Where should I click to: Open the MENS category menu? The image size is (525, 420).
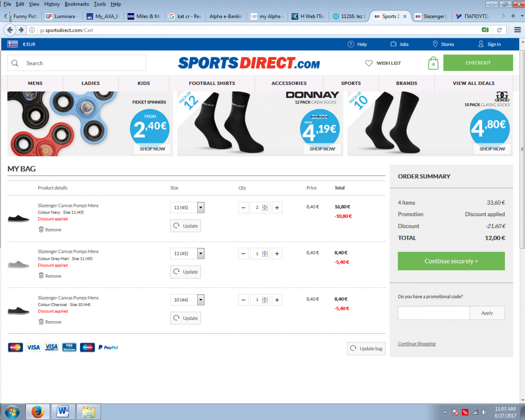(35, 83)
